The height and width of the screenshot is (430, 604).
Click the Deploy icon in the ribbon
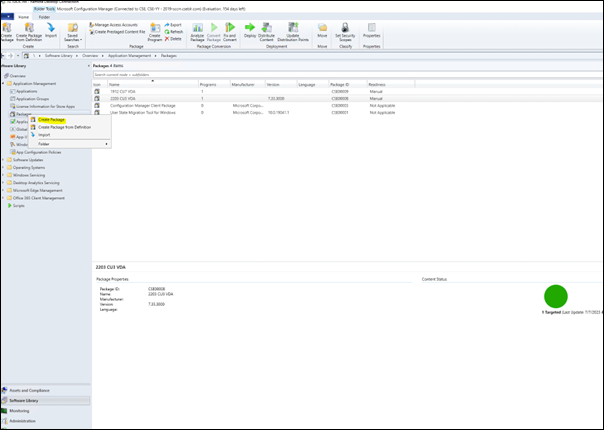pos(250,29)
